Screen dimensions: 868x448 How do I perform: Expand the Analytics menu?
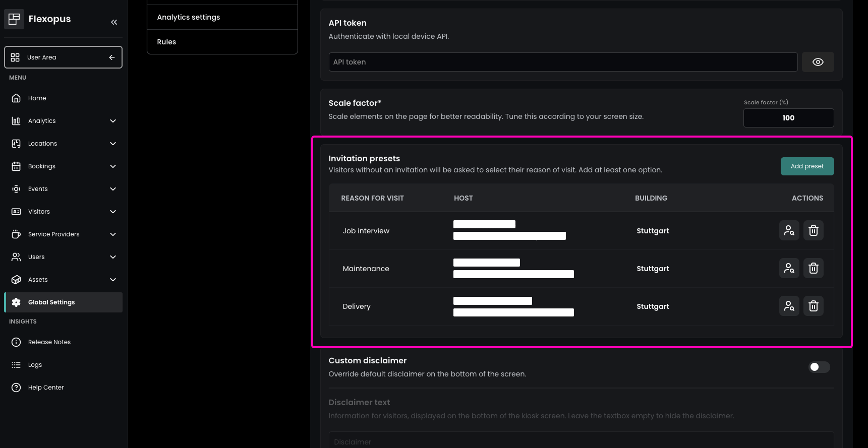click(x=113, y=121)
